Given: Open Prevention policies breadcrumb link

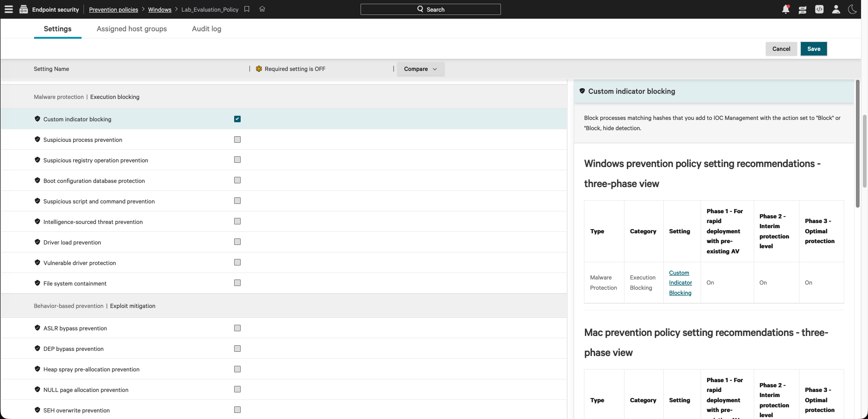Looking at the screenshot, I should click(113, 9).
